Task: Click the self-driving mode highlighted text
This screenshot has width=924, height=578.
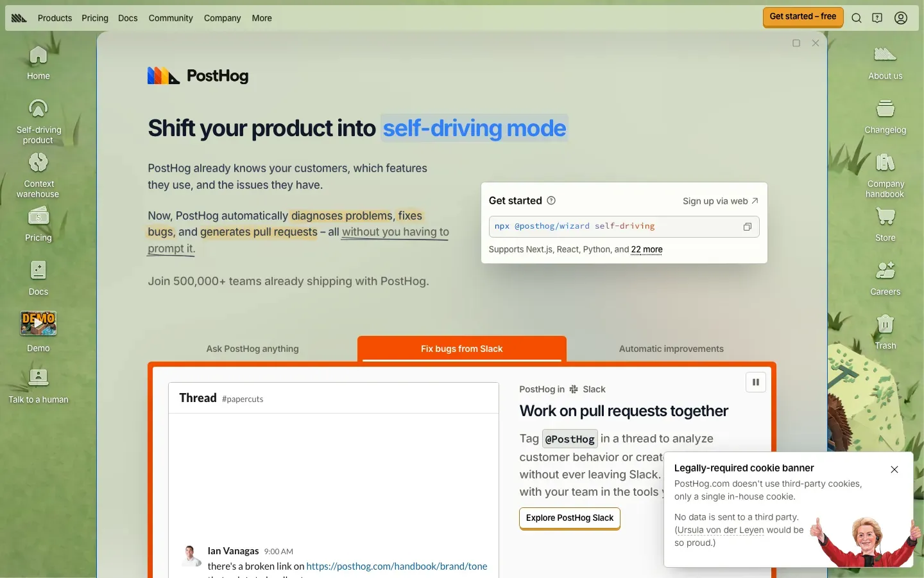Action: tap(474, 128)
